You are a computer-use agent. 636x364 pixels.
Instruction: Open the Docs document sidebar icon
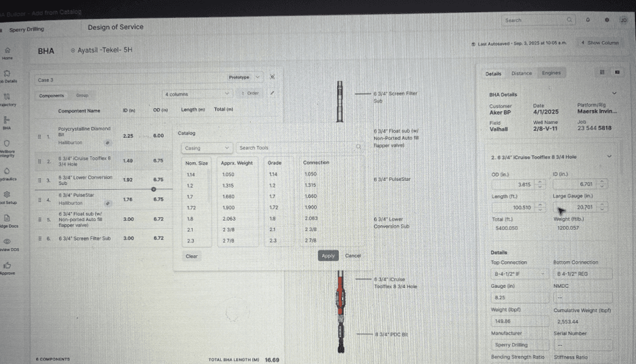point(7,218)
